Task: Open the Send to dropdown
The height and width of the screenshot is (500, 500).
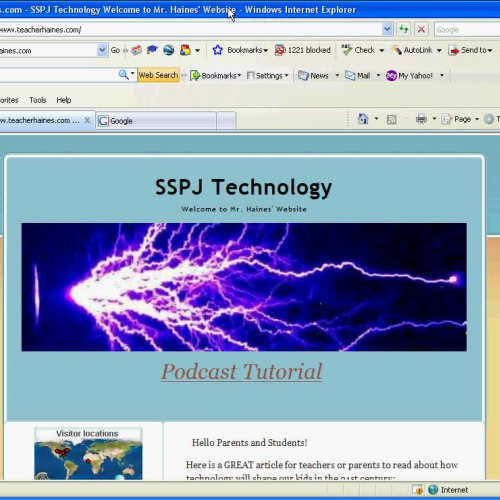Action: pyautogui.click(x=490, y=51)
